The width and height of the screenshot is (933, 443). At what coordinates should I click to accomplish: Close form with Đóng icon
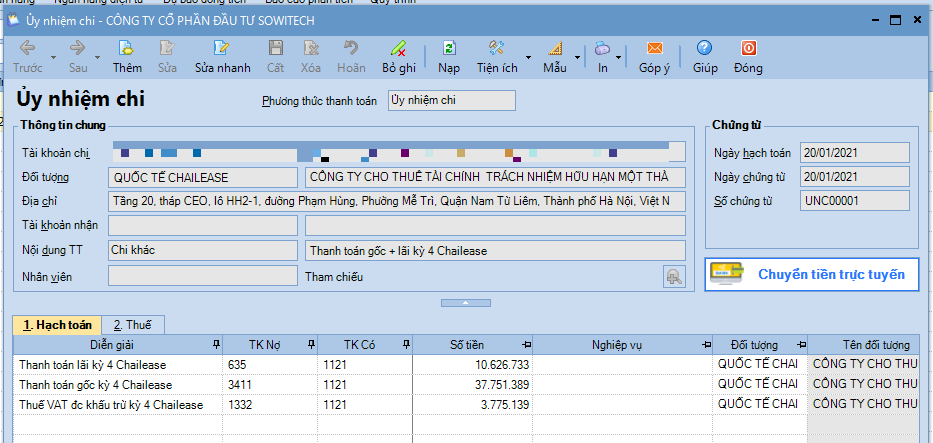(748, 48)
